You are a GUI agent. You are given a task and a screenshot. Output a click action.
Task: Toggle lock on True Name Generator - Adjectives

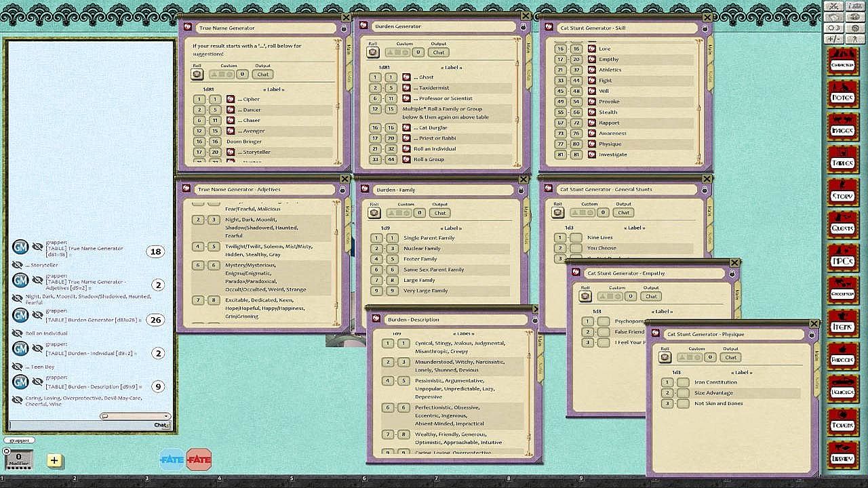pyautogui.click(x=342, y=190)
